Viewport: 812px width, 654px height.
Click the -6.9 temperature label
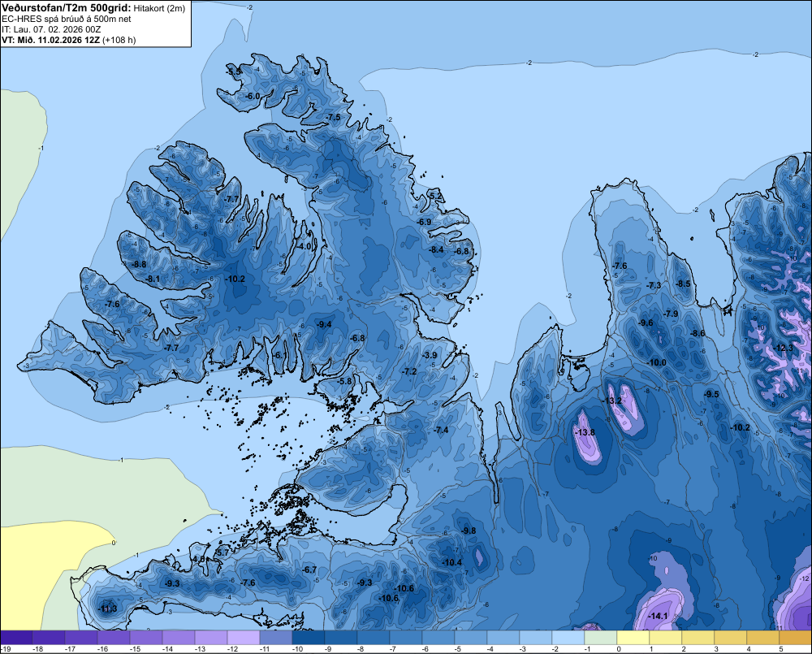pyautogui.click(x=424, y=222)
